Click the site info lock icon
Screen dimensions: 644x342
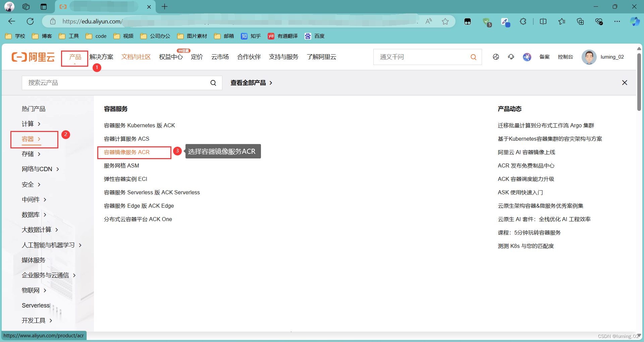click(x=53, y=21)
